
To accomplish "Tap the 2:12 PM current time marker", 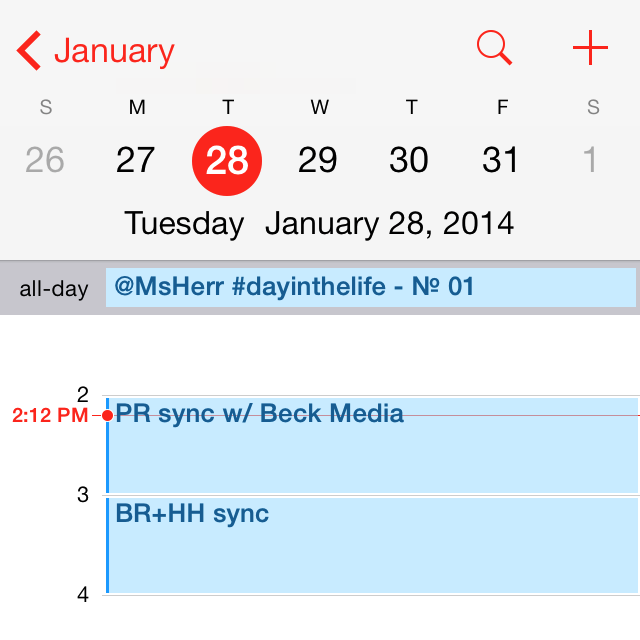I will (50, 416).
